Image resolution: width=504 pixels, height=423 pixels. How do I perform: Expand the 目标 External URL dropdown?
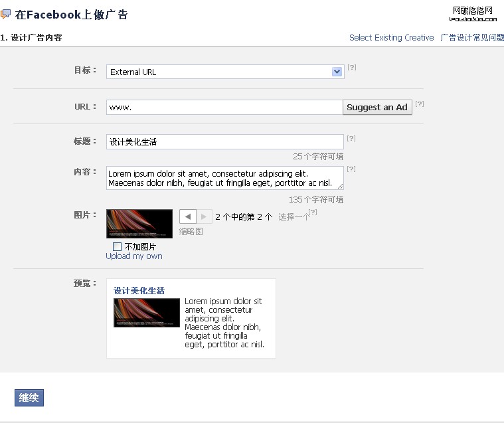click(x=337, y=72)
